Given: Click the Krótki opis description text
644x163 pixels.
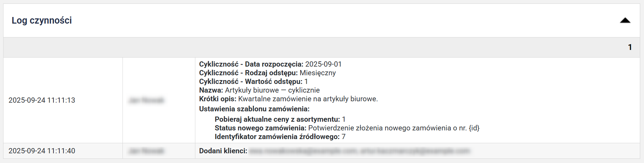Looking at the screenshot, I should point(308,99).
